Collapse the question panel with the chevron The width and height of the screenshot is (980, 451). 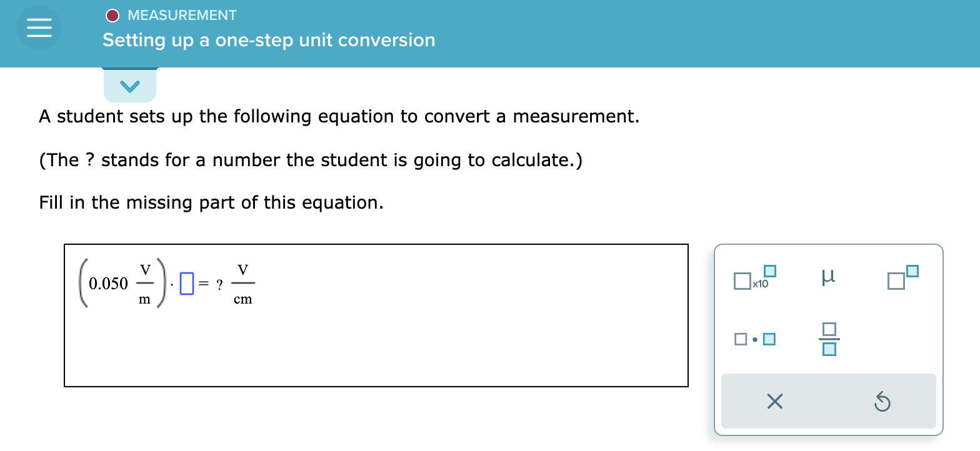pyautogui.click(x=130, y=86)
